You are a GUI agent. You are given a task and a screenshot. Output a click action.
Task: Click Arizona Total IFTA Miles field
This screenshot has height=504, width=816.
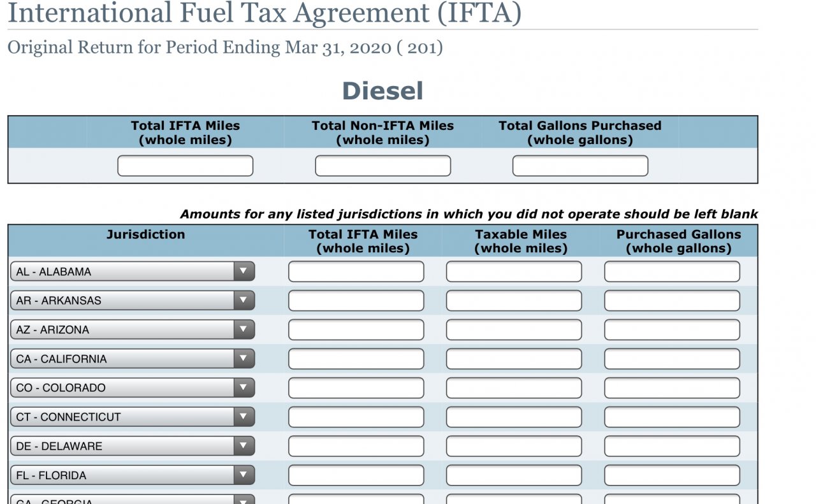[356, 330]
